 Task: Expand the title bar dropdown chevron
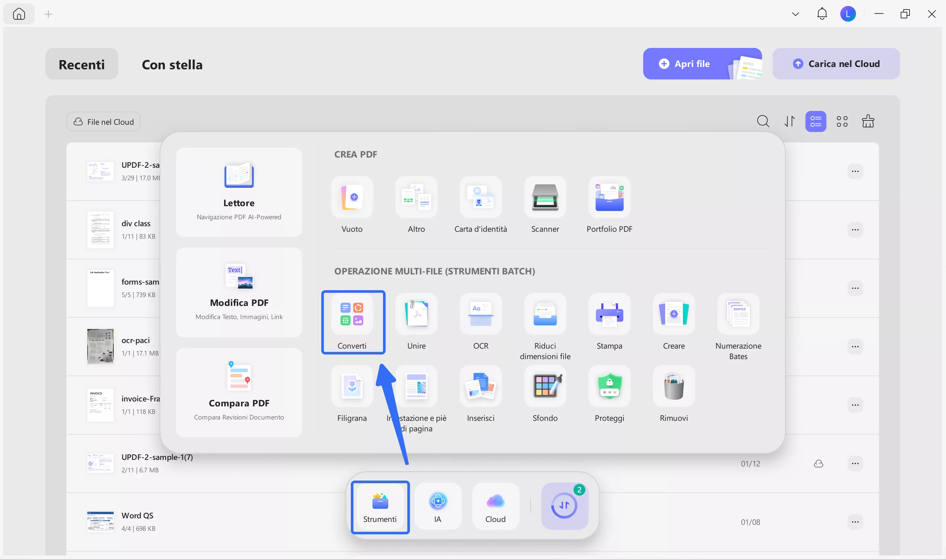pos(795,14)
